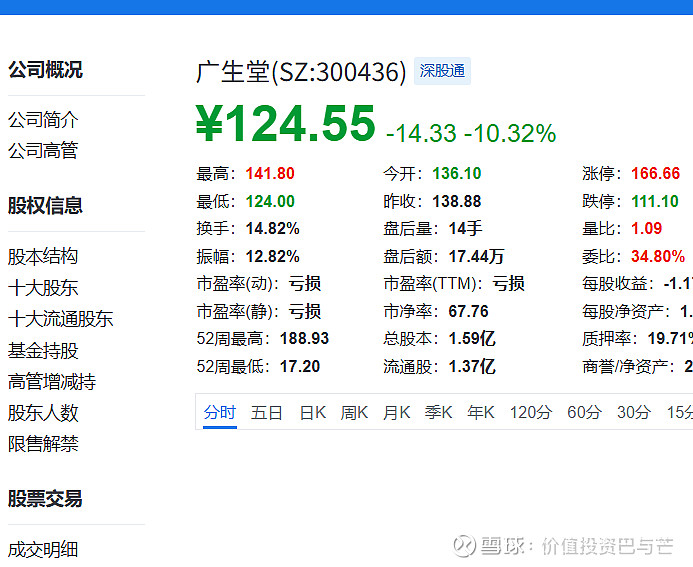This screenshot has height=567, width=693.
Task: Click the 盘后额 value 17.44万
Action: click(476, 257)
